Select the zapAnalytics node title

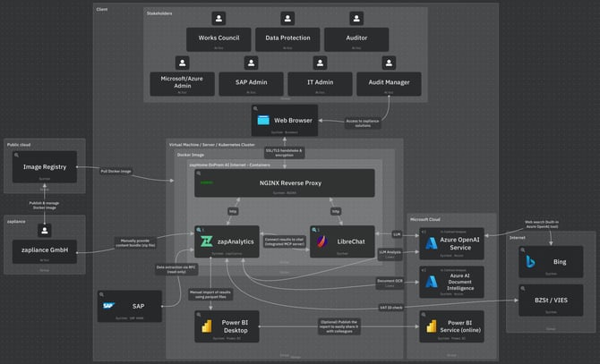click(236, 241)
